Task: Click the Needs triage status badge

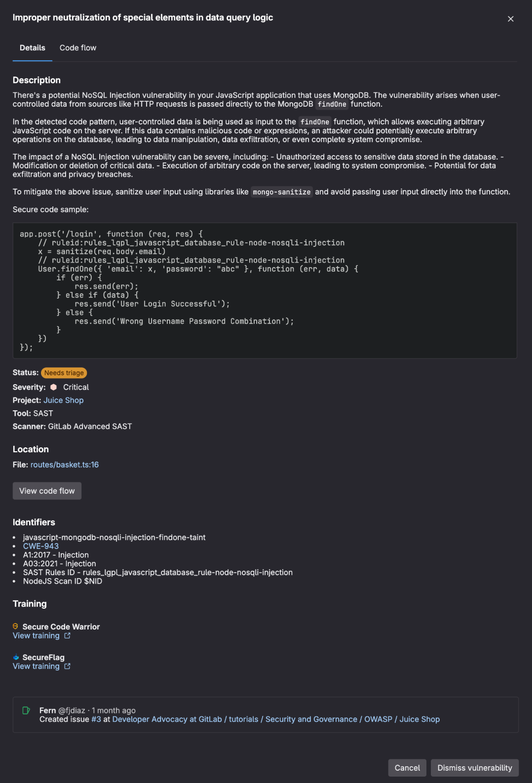Action: (64, 373)
